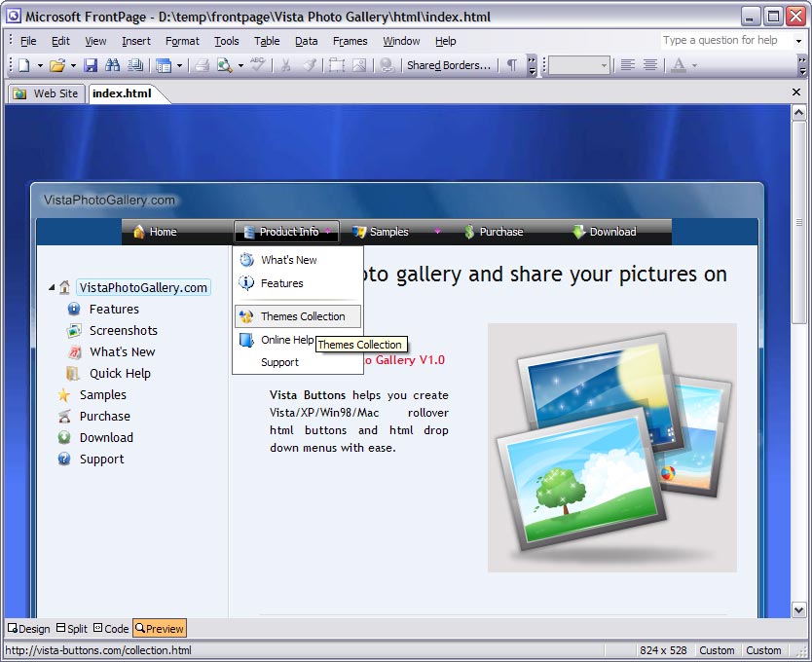Screen dimensions: 812x662
Task: Click the Purchase navigation button
Action: click(495, 232)
